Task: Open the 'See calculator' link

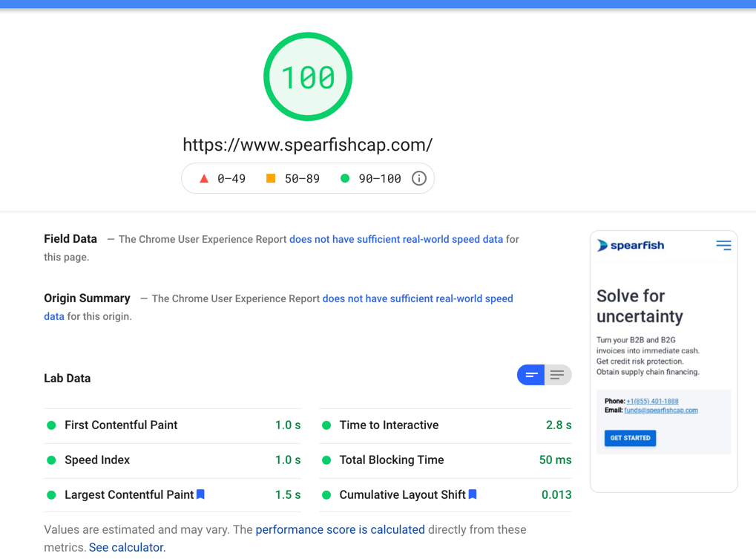Action: click(x=127, y=547)
